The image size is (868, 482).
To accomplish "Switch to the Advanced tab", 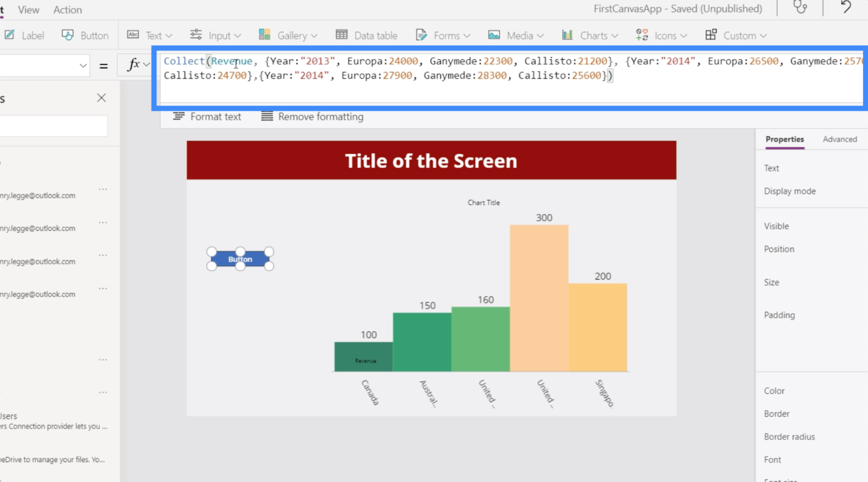I will tap(840, 139).
